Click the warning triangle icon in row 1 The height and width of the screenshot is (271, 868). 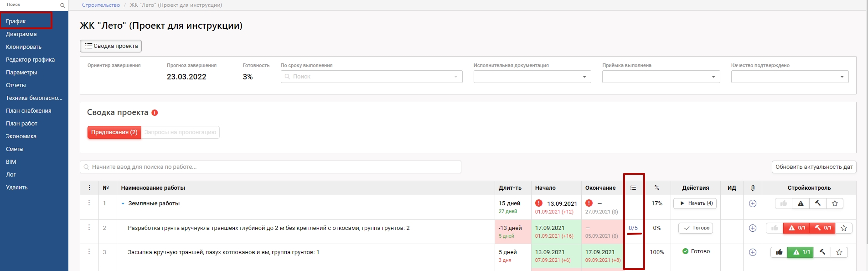[x=801, y=203]
